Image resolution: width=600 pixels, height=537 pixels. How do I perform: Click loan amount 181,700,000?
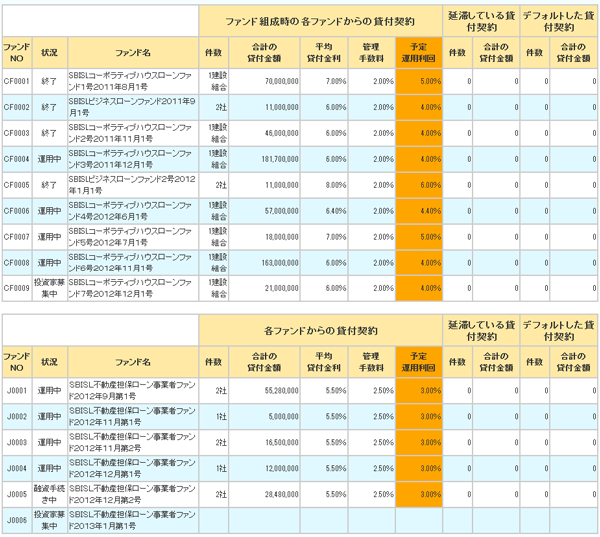click(280, 159)
